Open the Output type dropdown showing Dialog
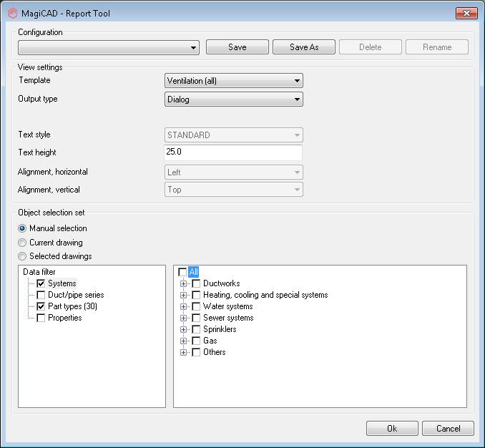Image resolution: width=485 pixels, height=448 pixels. click(x=233, y=99)
